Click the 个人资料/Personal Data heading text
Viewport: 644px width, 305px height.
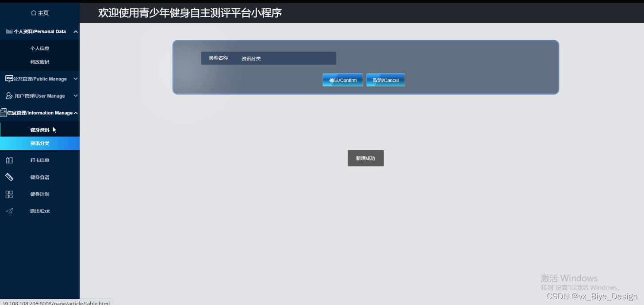(x=40, y=32)
